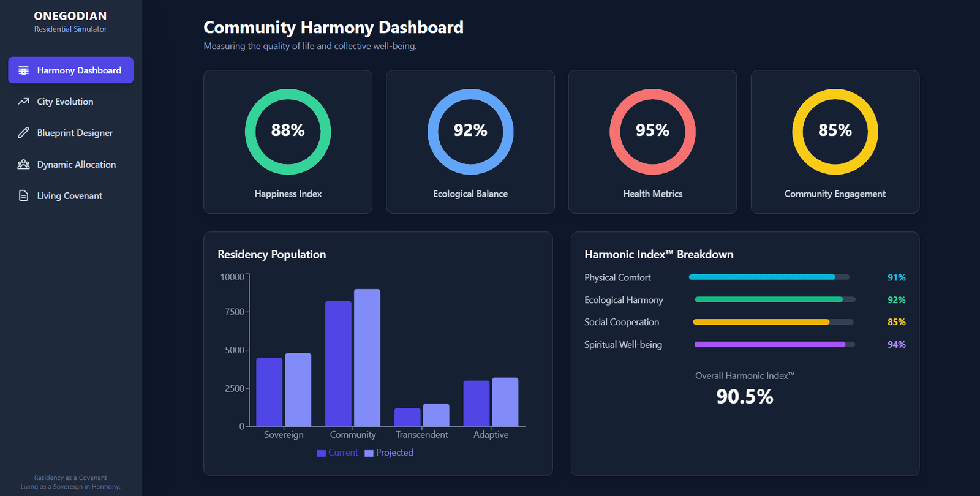Click the ONEGODIAN logo title
Screen dimensions: 980x496
click(x=70, y=16)
